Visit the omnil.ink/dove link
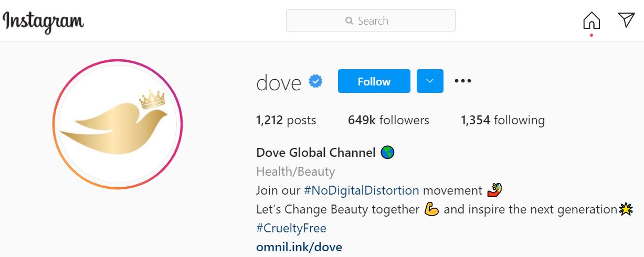The height and width of the screenshot is (257, 644). [x=299, y=247]
